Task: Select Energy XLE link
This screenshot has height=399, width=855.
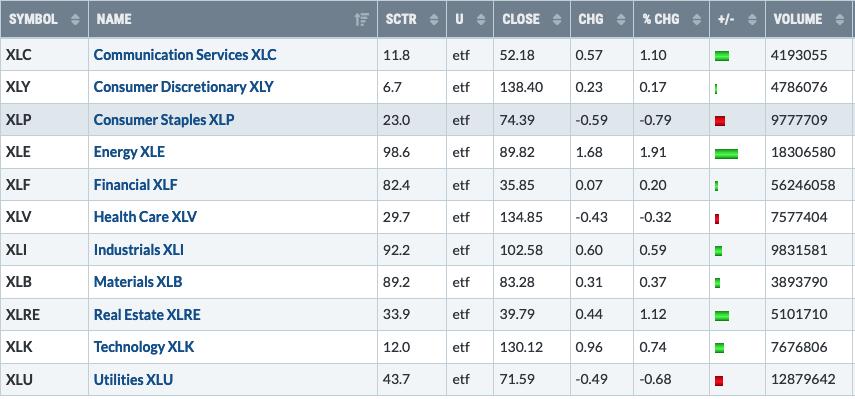Action: click(x=129, y=152)
